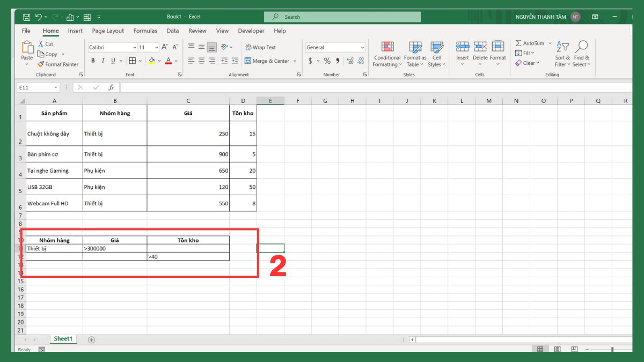Click the Clear button in Editing group
The height and width of the screenshot is (362, 644).
point(528,63)
